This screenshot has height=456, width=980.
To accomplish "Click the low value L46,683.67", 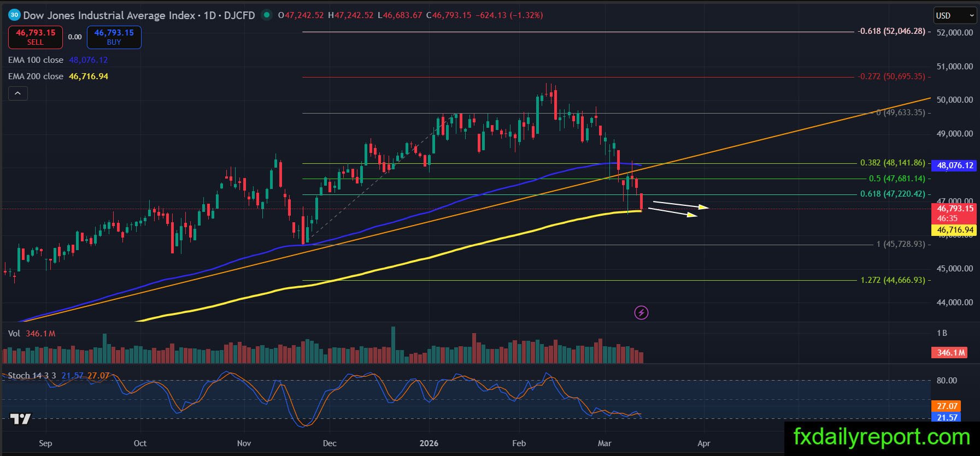I will (x=400, y=15).
